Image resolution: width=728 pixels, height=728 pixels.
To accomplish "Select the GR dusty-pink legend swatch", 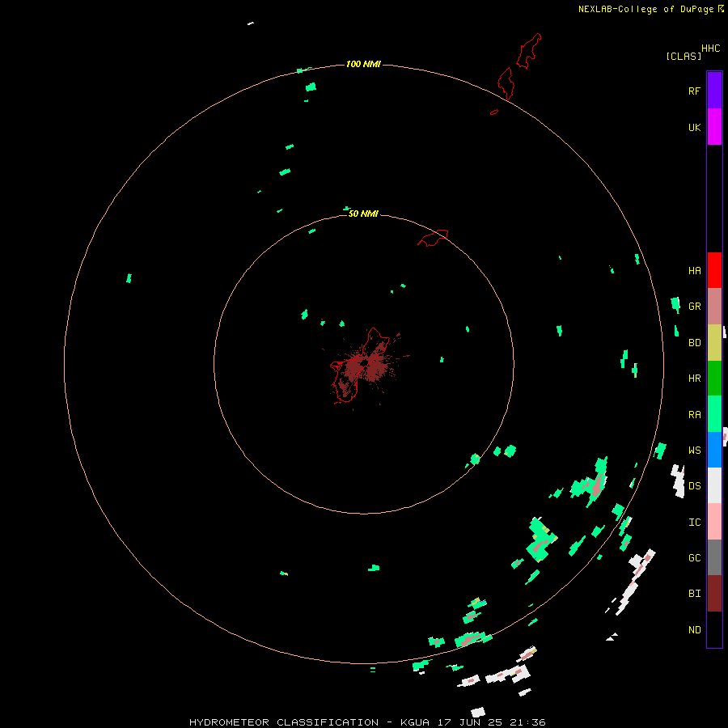I will click(714, 306).
